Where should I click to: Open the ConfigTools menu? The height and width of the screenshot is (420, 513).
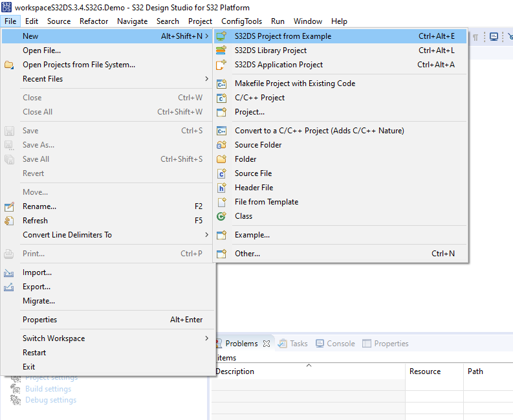pyautogui.click(x=241, y=21)
